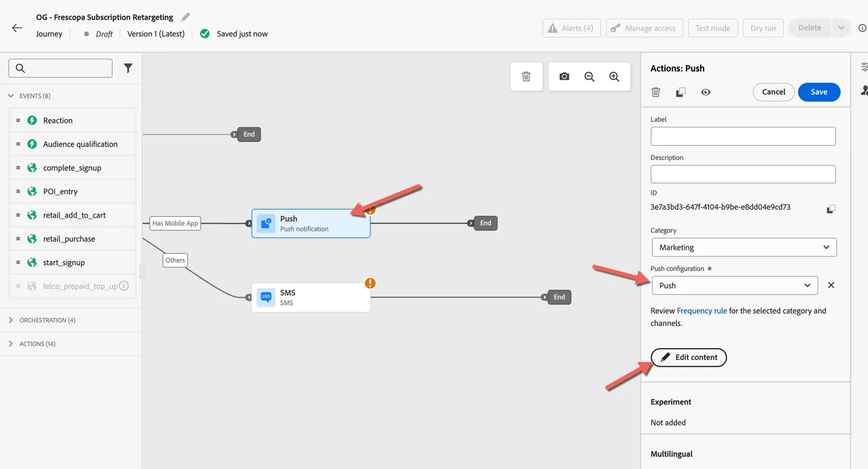Screen dimensions: 868x469
Task: Open the Category dropdown set to Marketing
Action: [x=744, y=248]
